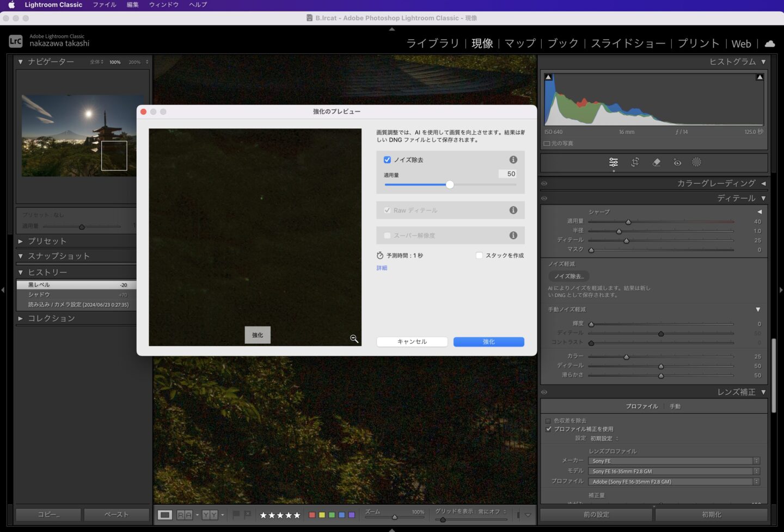The width and height of the screenshot is (784, 532).
Task: Open the lens モデル dropdown
Action: pos(673,471)
